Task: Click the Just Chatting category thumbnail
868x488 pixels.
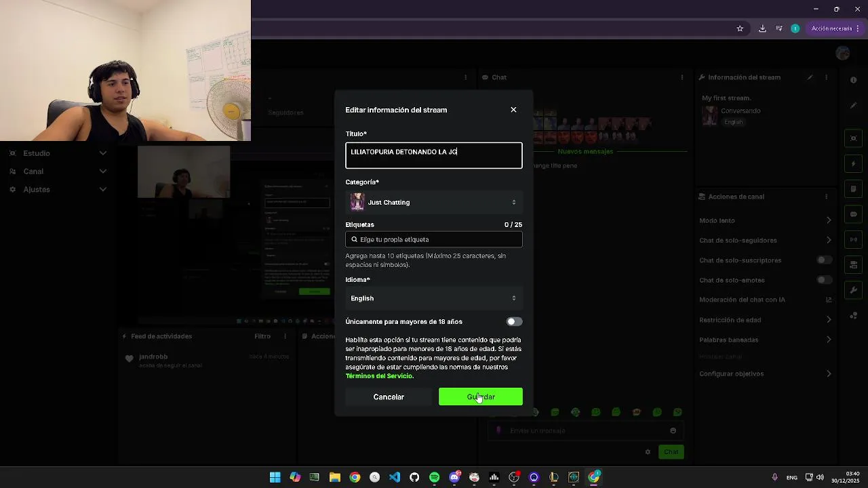Action: 357,202
